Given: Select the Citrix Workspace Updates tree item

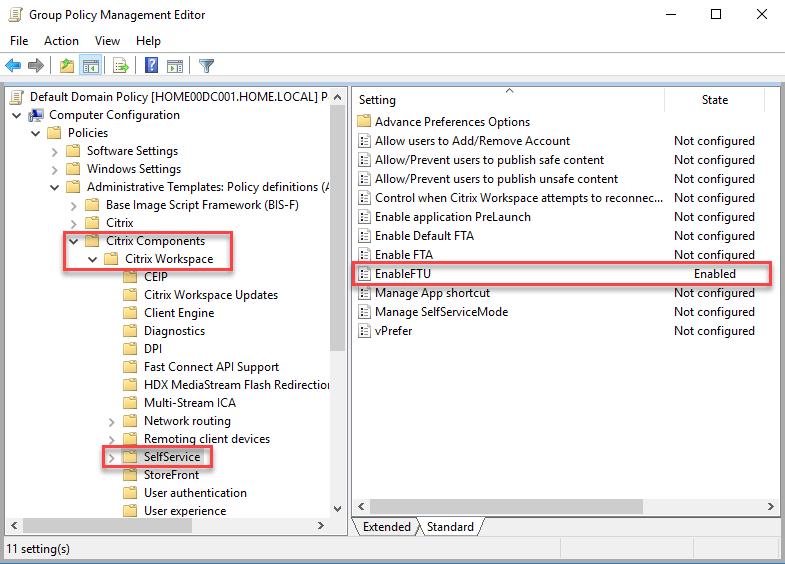Looking at the screenshot, I should pyautogui.click(x=211, y=295).
